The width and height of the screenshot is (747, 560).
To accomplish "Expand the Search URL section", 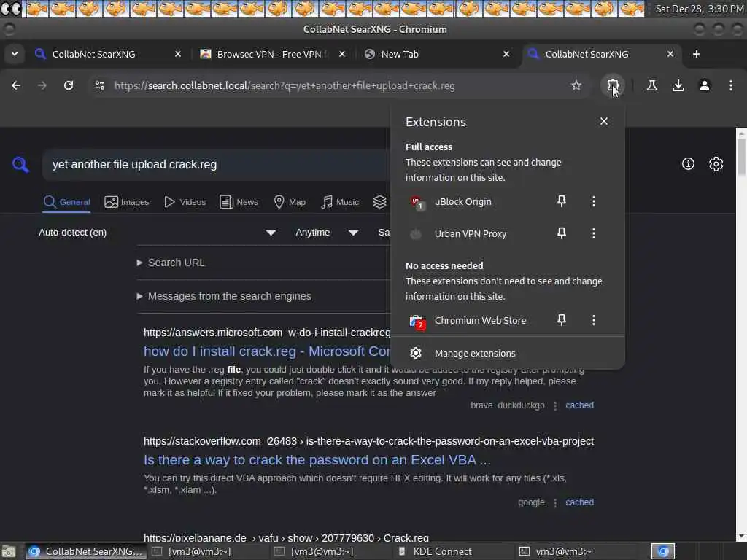I will click(171, 262).
